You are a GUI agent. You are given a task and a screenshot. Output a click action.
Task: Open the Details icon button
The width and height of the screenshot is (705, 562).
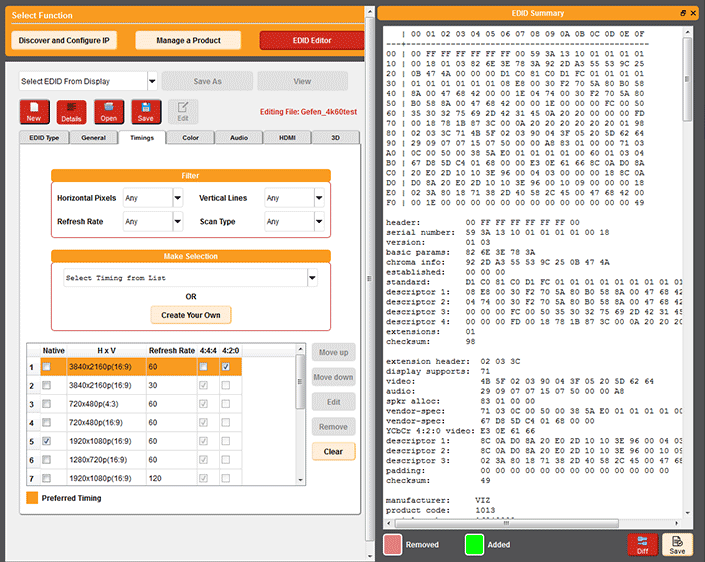pos(71,111)
